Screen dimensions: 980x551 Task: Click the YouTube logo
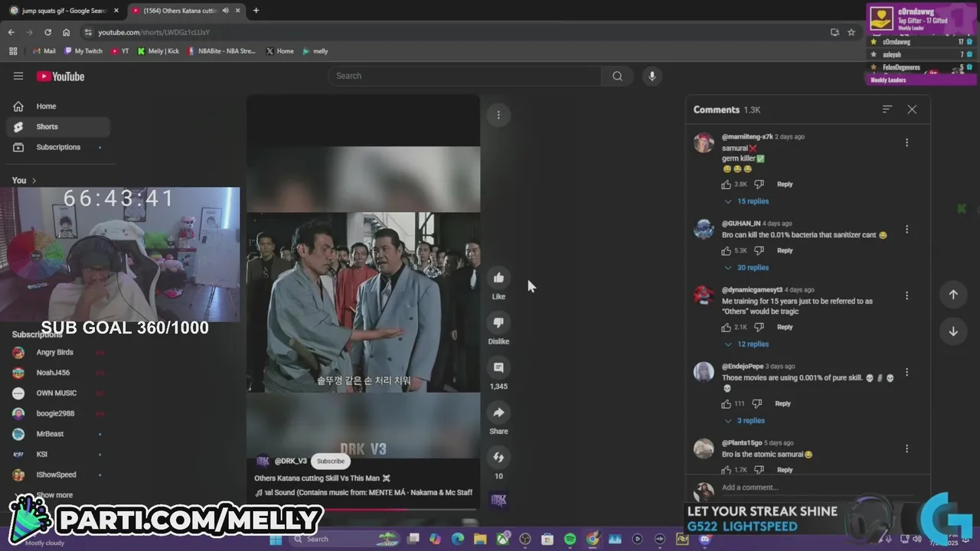(x=60, y=76)
